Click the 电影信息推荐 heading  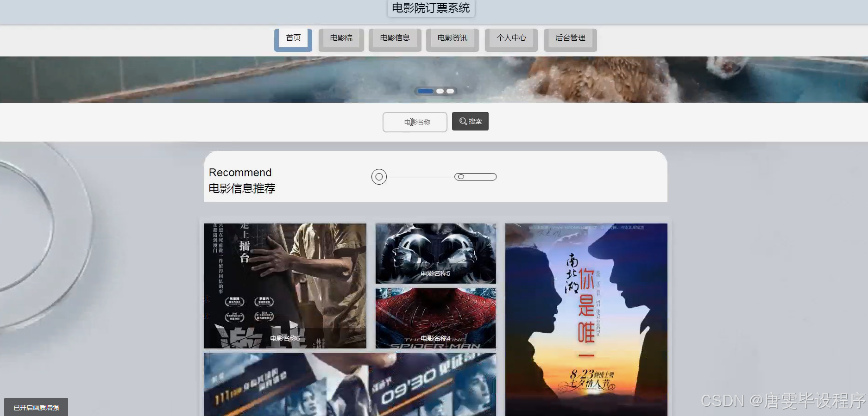point(242,188)
